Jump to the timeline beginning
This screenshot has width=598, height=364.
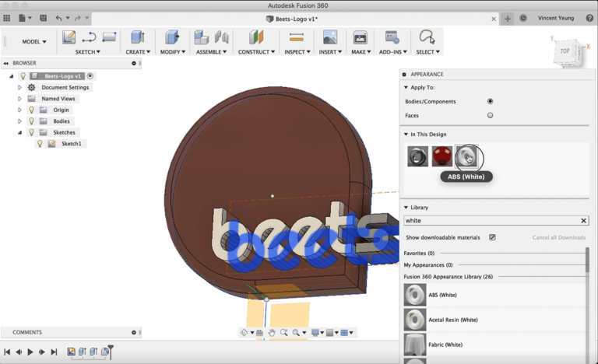(7, 352)
